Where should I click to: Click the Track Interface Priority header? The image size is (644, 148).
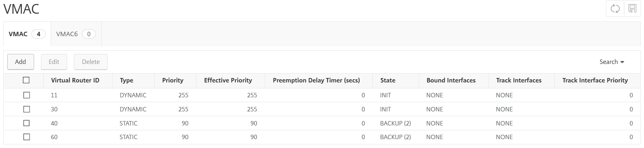click(595, 80)
